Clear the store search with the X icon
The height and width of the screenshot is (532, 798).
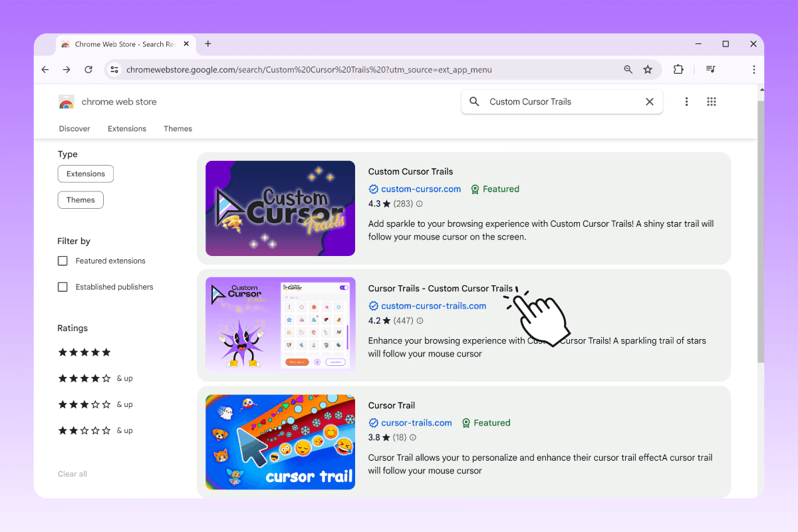coord(650,102)
